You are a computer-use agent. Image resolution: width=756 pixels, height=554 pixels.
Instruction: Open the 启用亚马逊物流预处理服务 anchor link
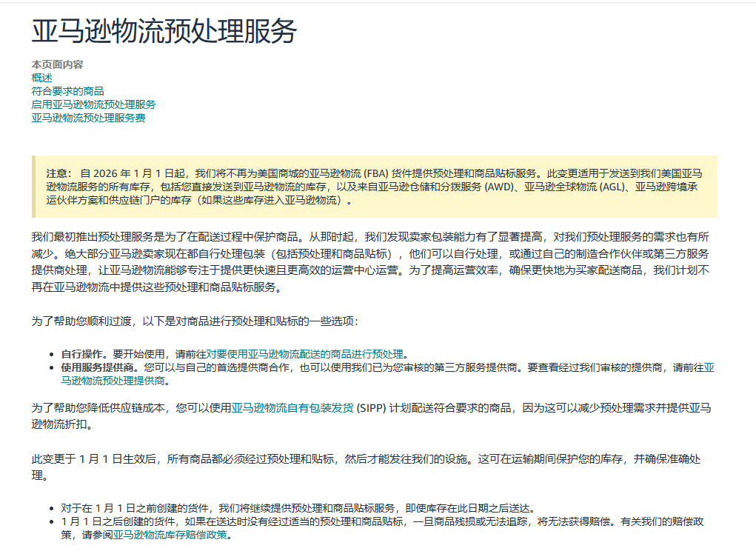[x=93, y=104]
